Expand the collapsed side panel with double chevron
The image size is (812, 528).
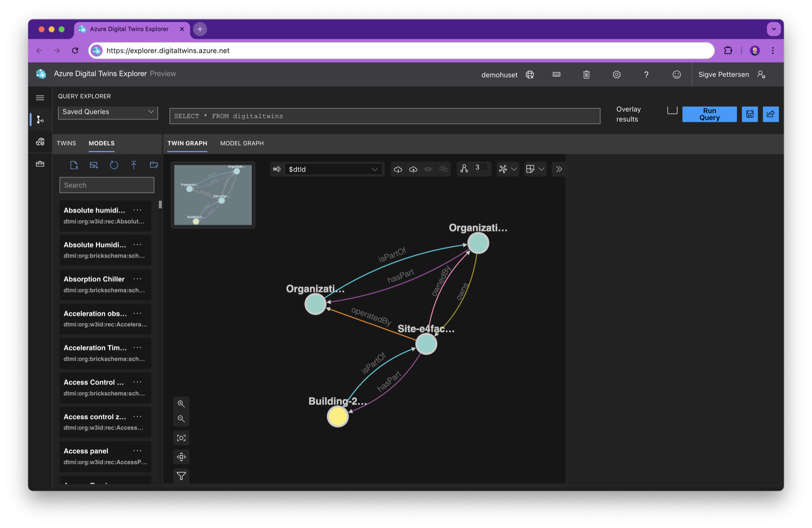pos(559,169)
